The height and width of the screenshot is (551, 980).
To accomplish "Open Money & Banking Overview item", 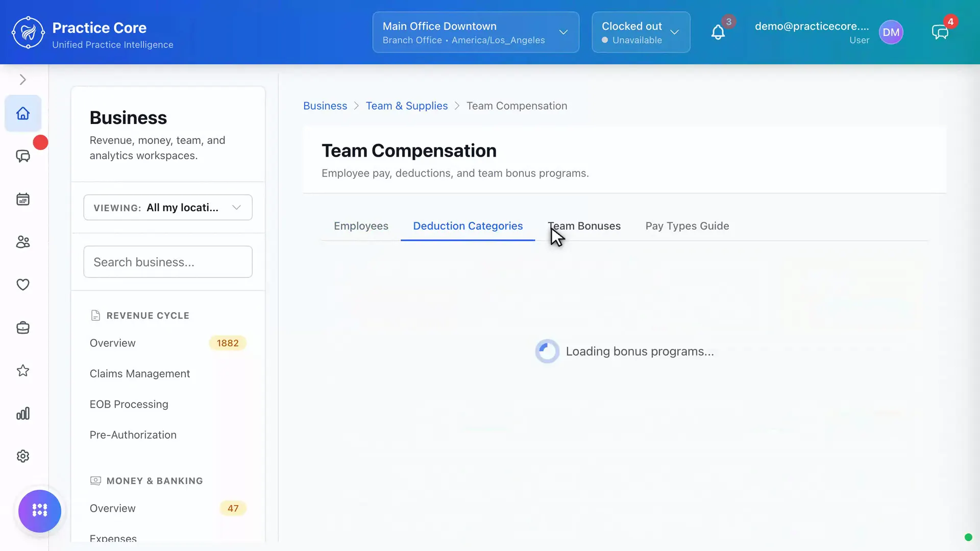I will 168,508.
